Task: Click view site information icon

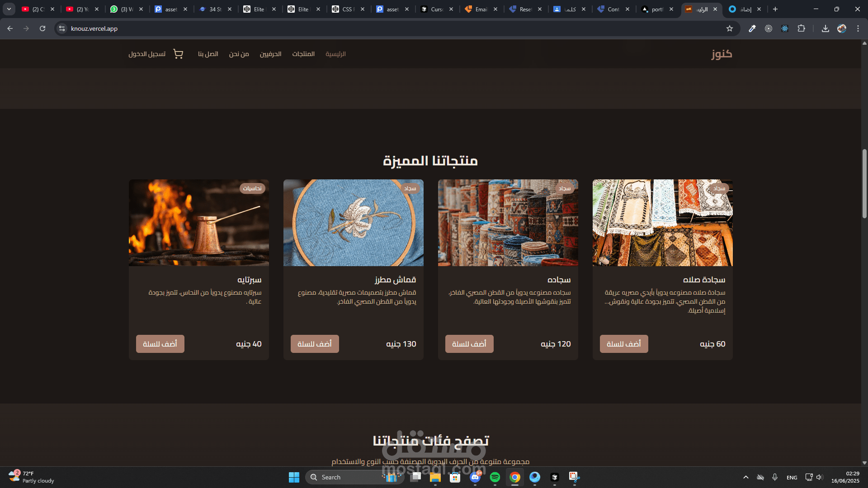Action: click(x=62, y=28)
